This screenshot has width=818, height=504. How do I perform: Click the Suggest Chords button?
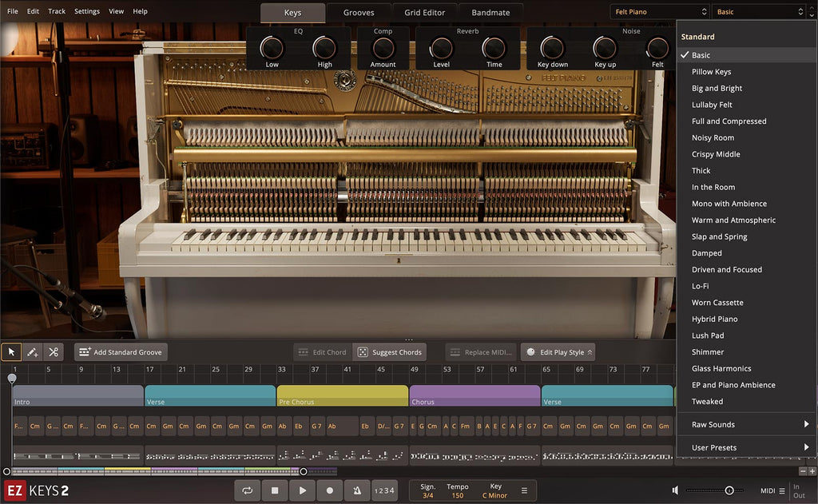(390, 352)
